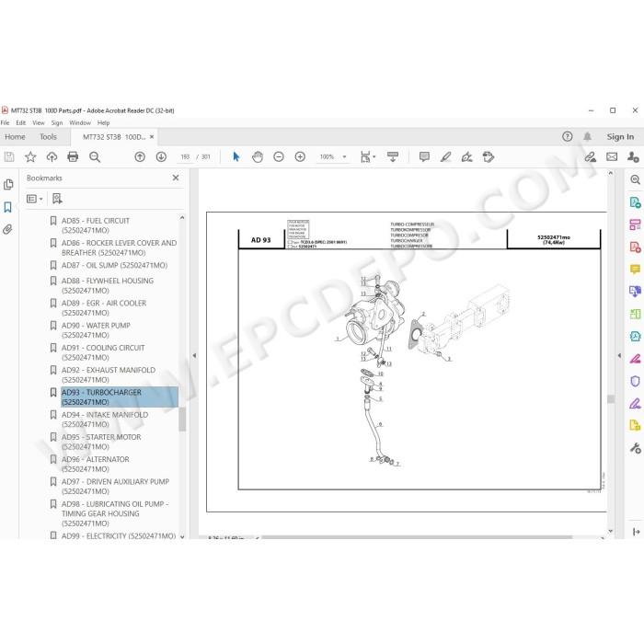Open Page Thumbnails panel
The height and width of the screenshot is (644, 644).
[8, 185]
